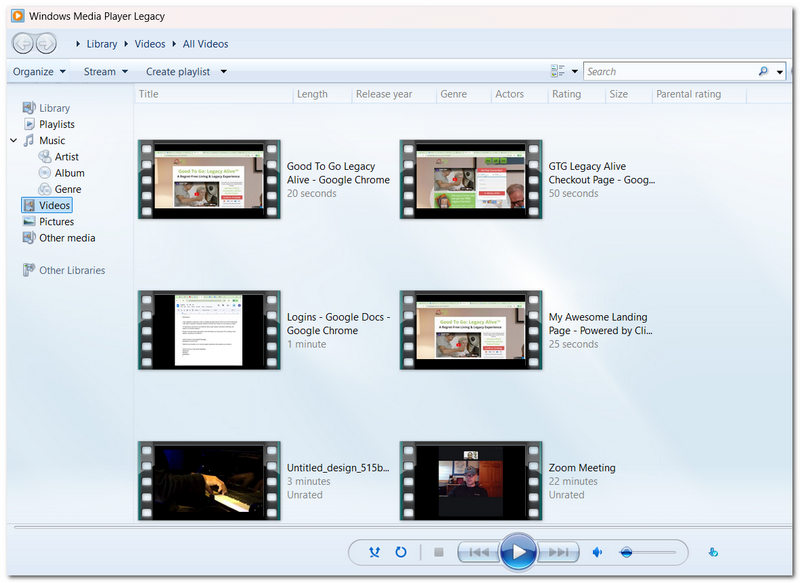Click the Create playlist button

click(178, 71)
